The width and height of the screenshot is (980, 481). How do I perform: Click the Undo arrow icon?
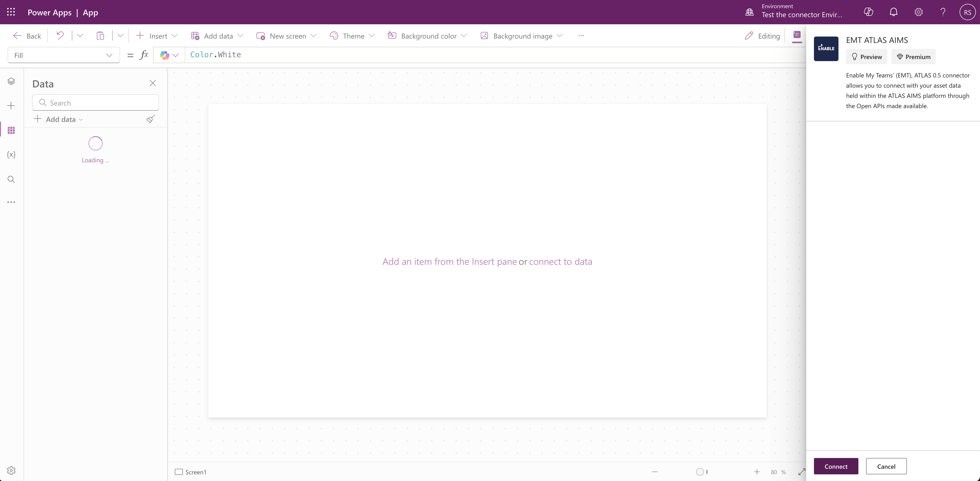pyautogui.click(x=60, y=36)
